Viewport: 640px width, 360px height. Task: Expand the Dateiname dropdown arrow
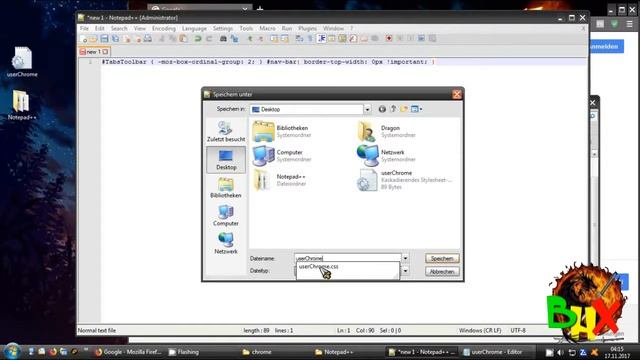click(x=405, y=258)
